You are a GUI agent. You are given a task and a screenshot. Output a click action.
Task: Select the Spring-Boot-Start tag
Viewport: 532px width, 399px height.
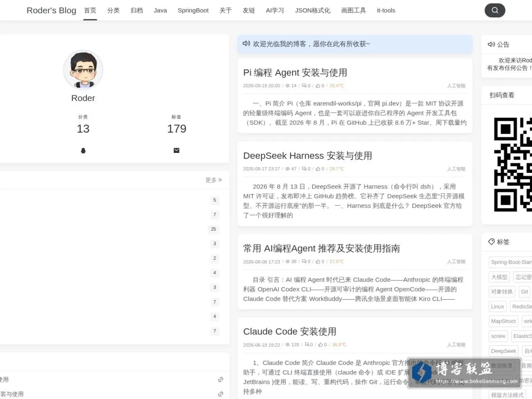pos(510,262)
